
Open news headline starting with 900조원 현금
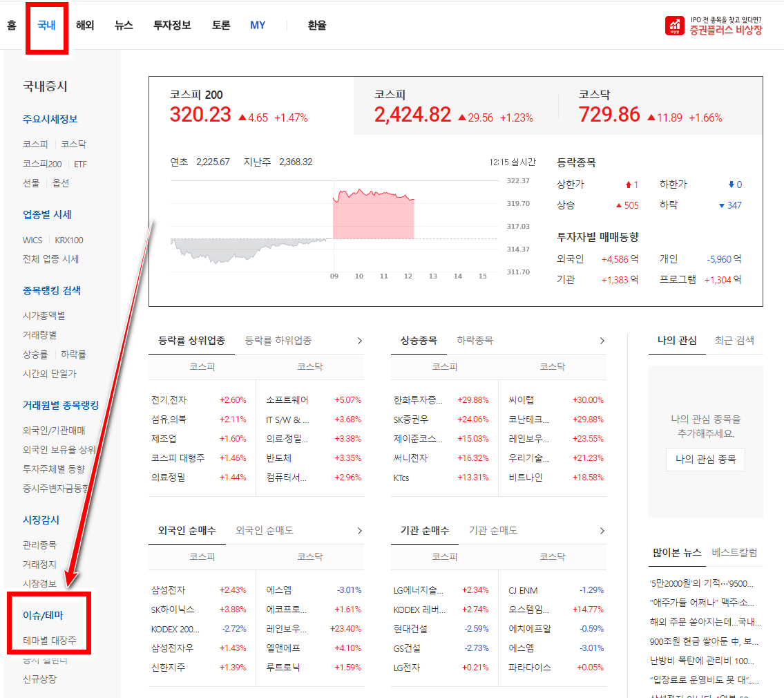(704, 641)
